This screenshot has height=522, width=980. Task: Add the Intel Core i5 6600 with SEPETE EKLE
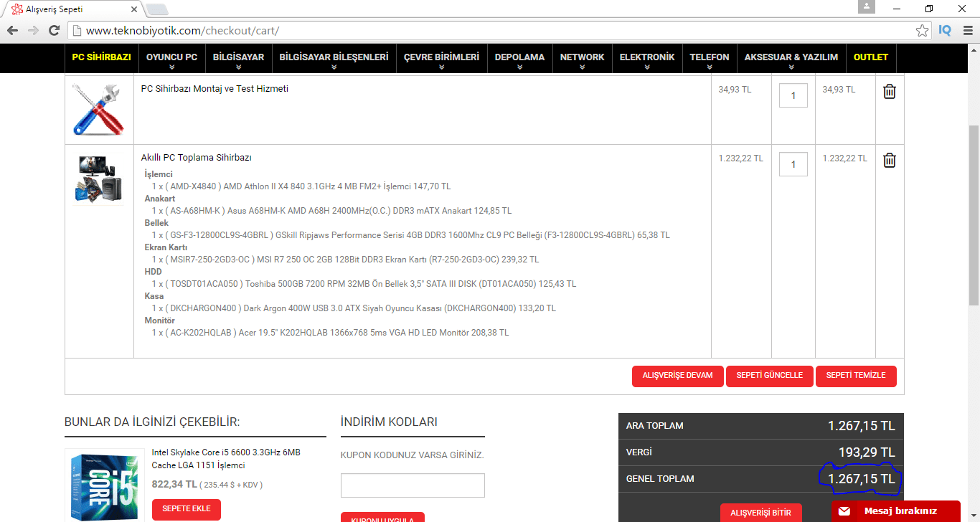[187, 509]
